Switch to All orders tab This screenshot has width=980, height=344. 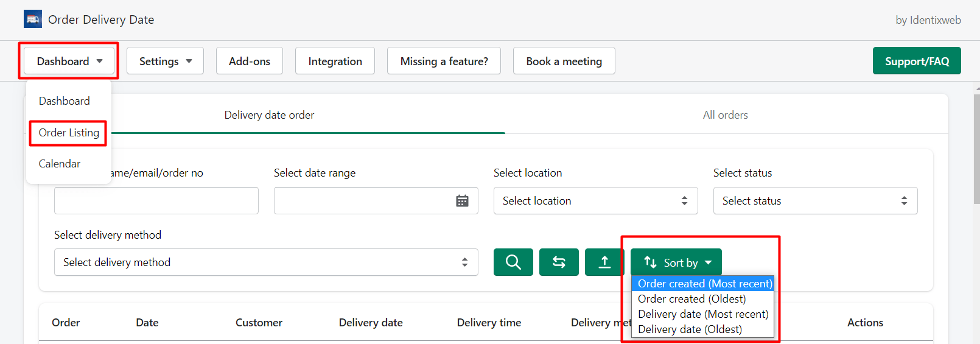(726, 115)
